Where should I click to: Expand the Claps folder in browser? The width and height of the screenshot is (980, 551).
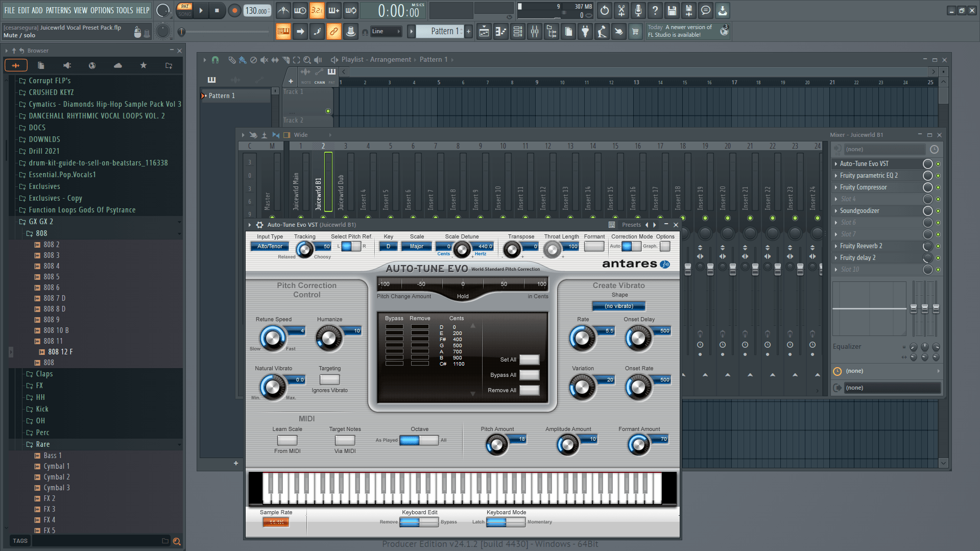(x=44, y=374)
